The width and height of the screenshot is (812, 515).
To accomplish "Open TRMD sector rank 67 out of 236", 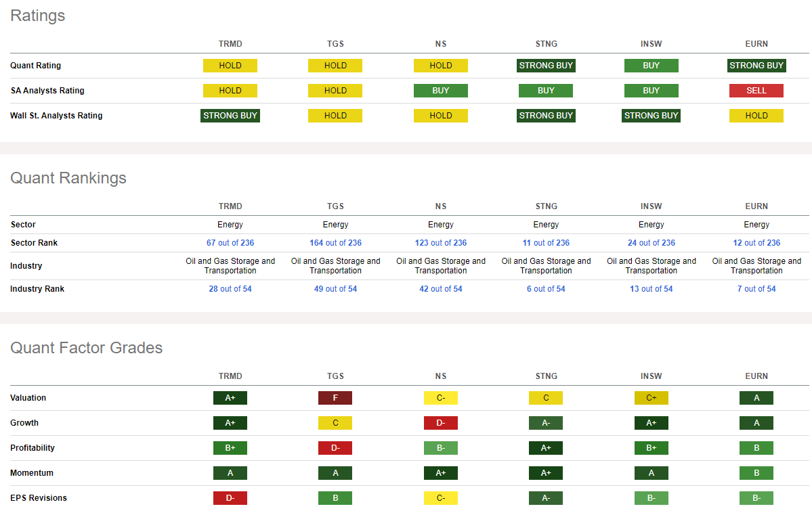I will click(230, 243).
